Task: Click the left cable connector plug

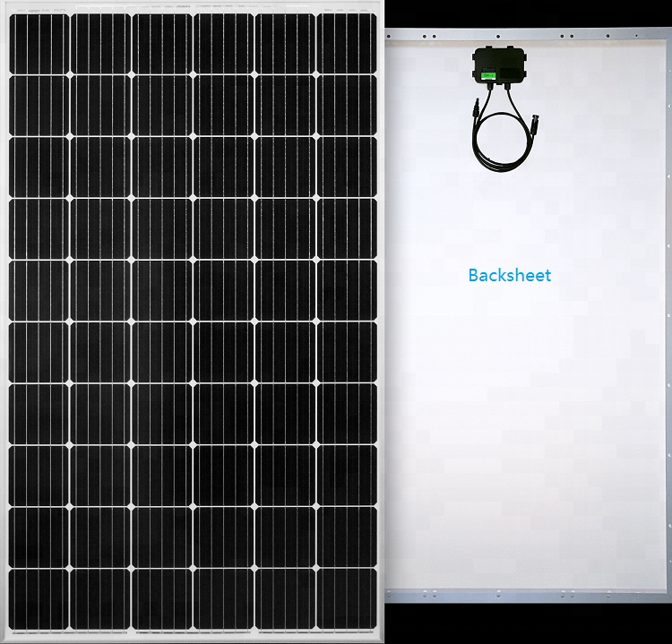Action: click(x=476, y=109)
